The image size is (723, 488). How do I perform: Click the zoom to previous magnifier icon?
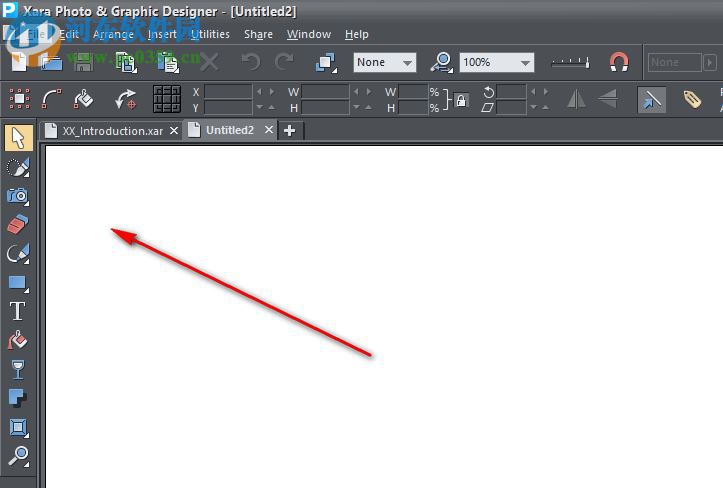coord(441,62)
